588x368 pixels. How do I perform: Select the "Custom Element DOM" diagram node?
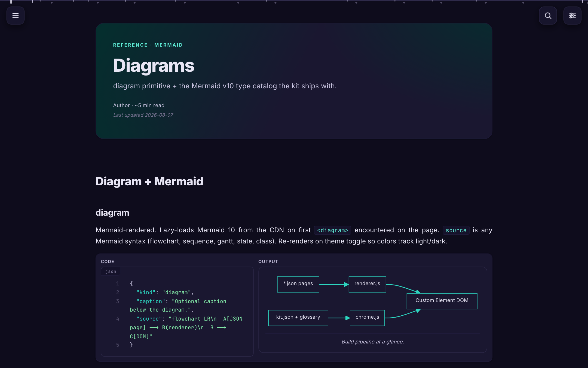tap(442, 301)
